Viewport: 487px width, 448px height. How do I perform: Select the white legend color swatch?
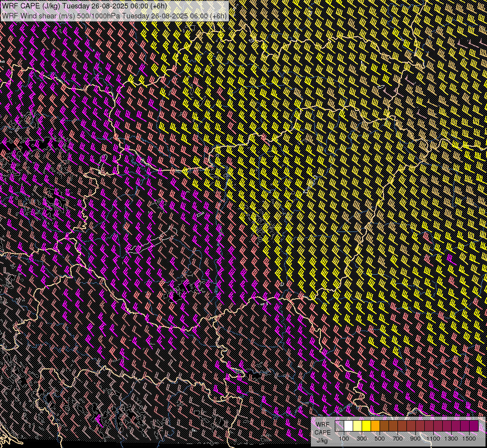point(349,426)
